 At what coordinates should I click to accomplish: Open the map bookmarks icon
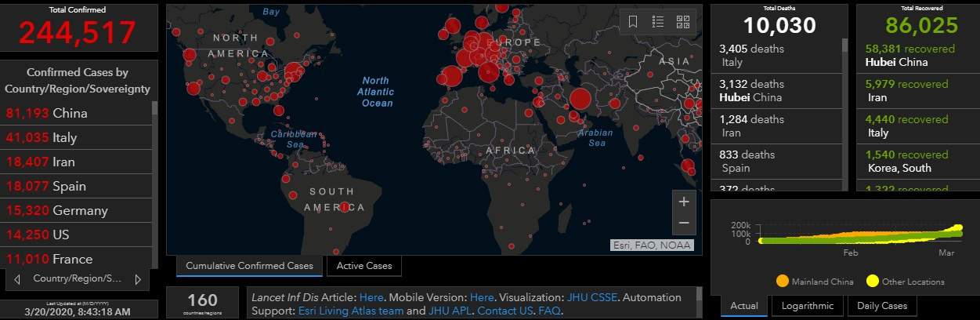(x=633, y=21)
